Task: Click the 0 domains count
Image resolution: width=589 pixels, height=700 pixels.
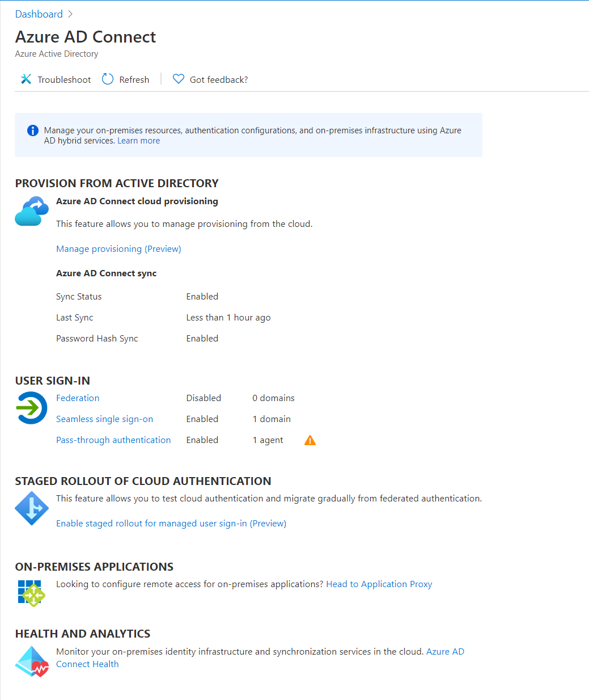Action: (274, 398)
